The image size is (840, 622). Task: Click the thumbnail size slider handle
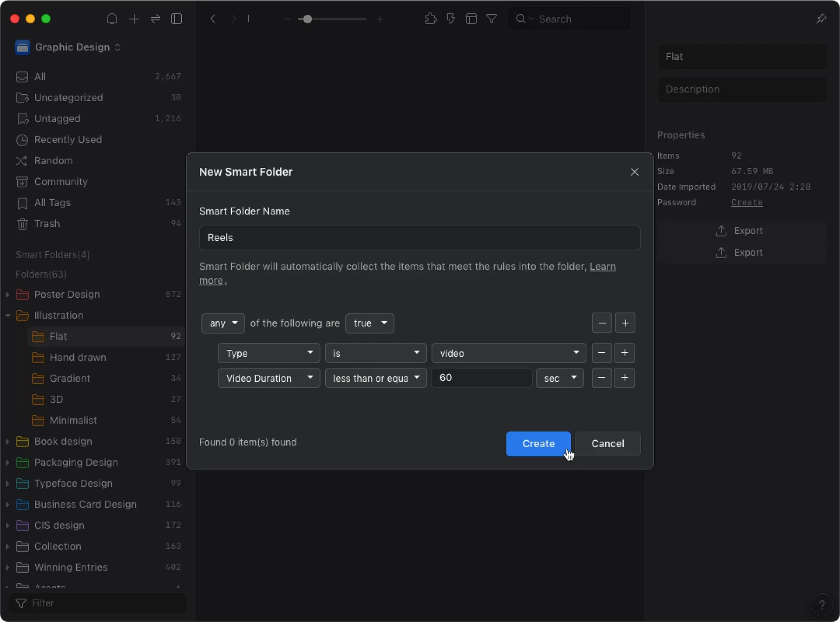307,19
